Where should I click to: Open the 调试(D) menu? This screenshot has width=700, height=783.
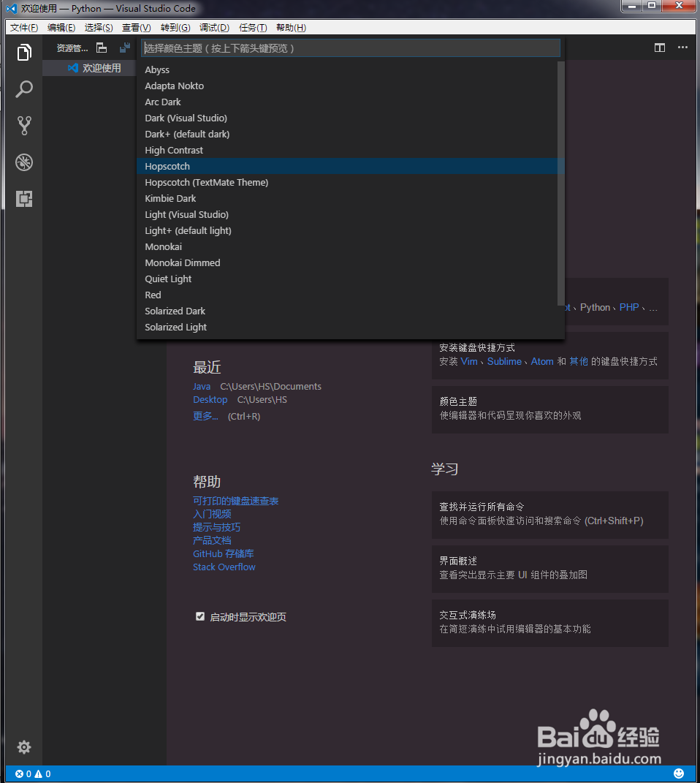click(215, 28)
